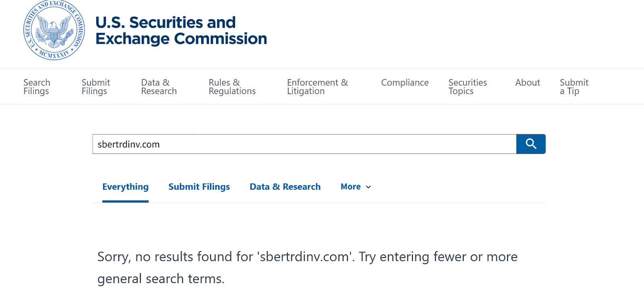
Task: Click the no results found message text
Action: (307, 257)
